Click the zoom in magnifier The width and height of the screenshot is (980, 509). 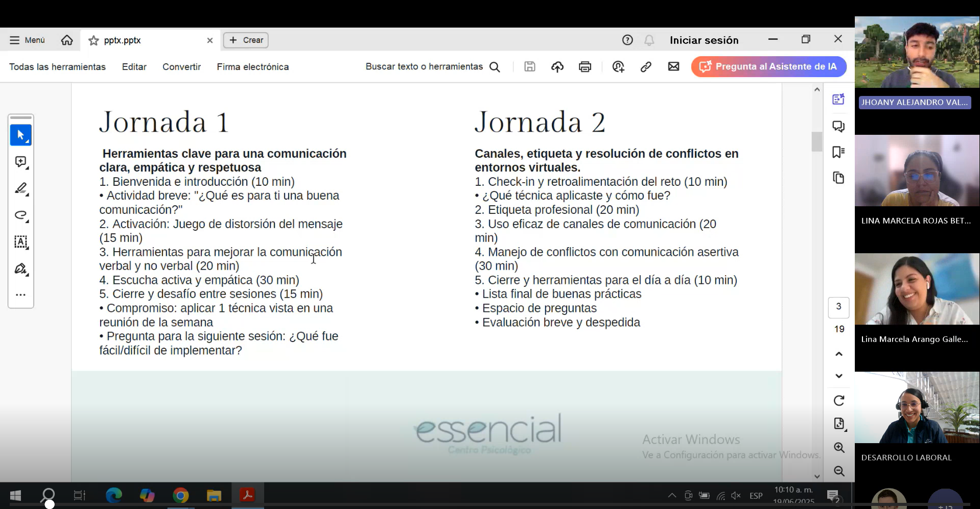(839, 448)
